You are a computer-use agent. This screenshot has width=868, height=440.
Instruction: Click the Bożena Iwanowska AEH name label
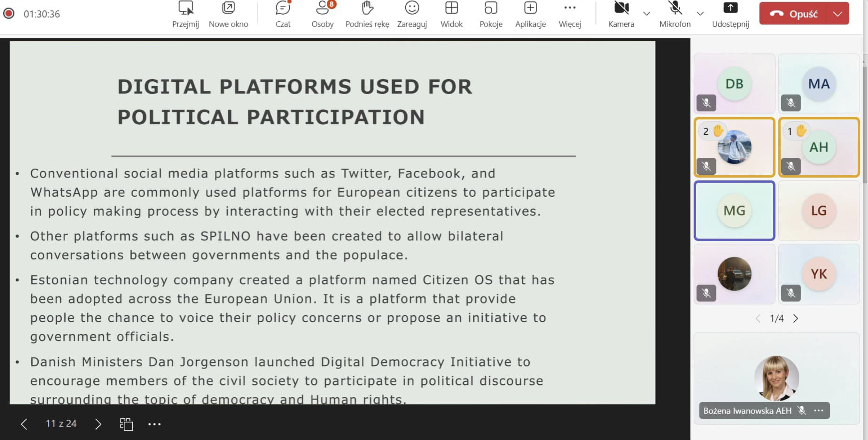[x=747, y=411]
